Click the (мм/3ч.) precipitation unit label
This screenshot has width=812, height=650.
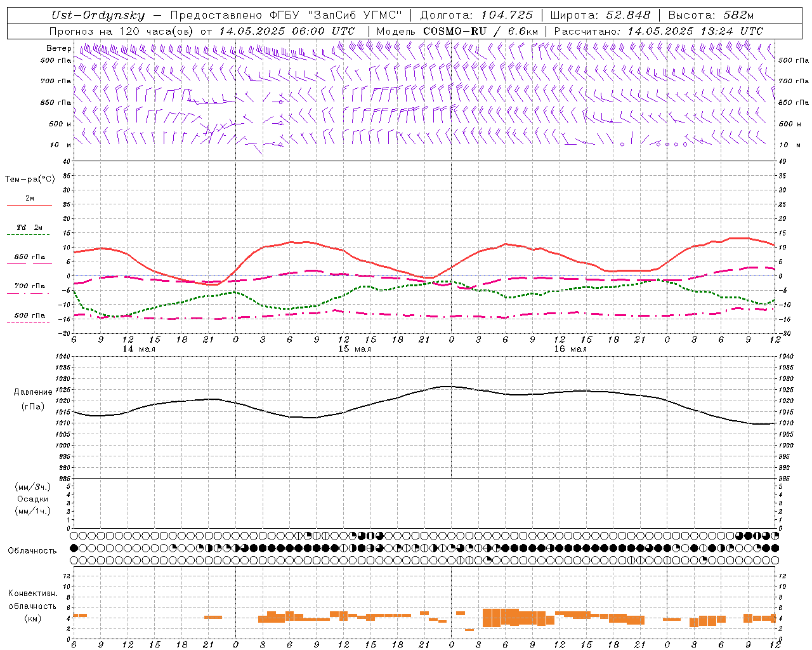tap(32, 487)
